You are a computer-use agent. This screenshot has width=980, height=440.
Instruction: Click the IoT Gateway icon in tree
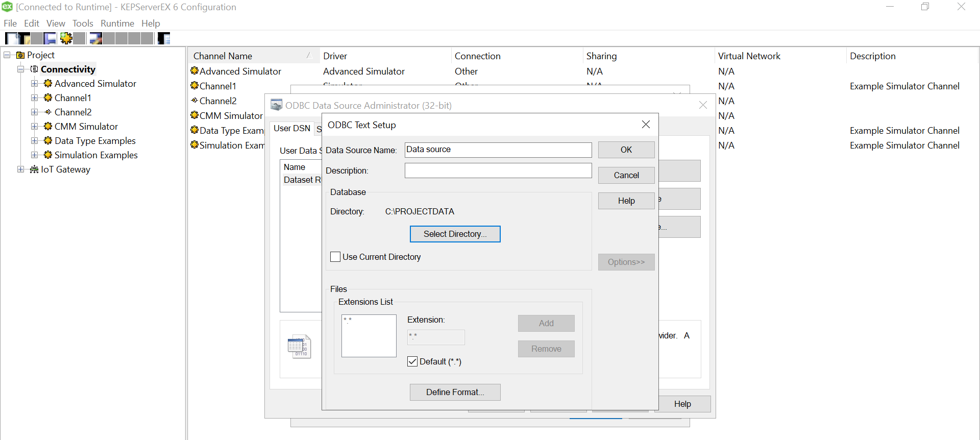pyautogui.click(x=34, y=169)
